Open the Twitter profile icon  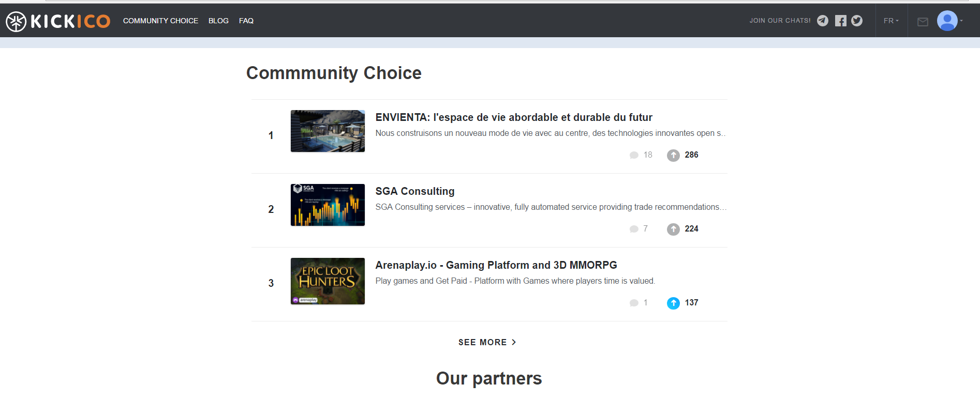(x=857, y=21)
